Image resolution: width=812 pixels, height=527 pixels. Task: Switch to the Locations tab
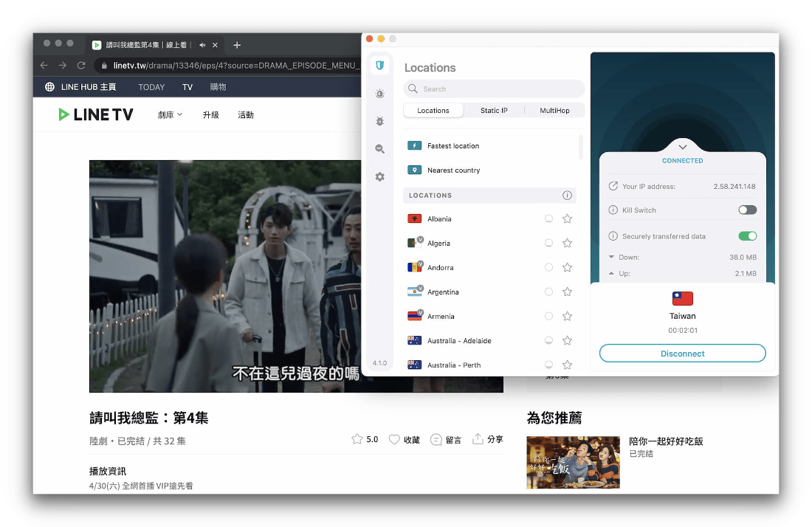[433, 110]
